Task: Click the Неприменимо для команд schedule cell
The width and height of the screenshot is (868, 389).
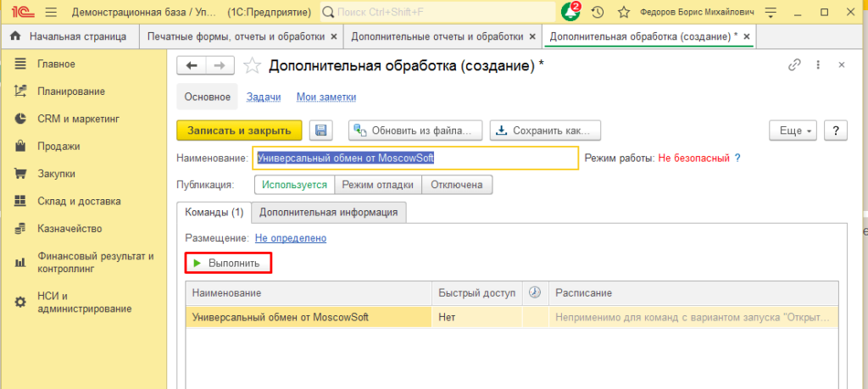Action: pos(693,318)
